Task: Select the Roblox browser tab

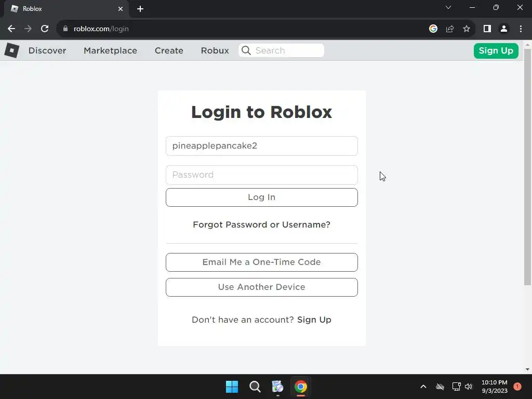Action: (66, 9)
